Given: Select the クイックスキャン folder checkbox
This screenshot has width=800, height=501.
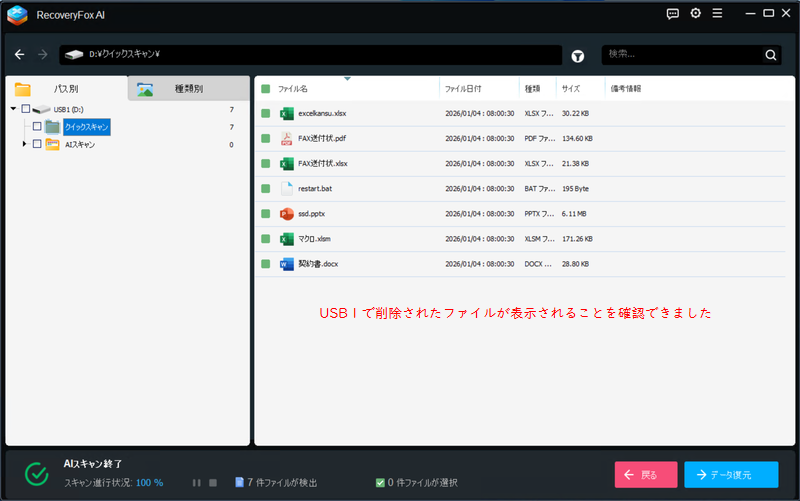Looking at the screenshot, I should tap(37, 127).
